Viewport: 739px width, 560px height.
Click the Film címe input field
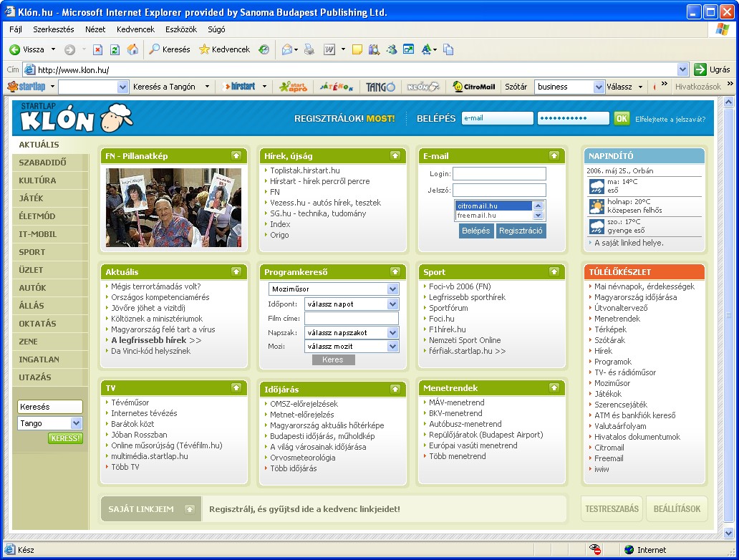pos(352,319)
